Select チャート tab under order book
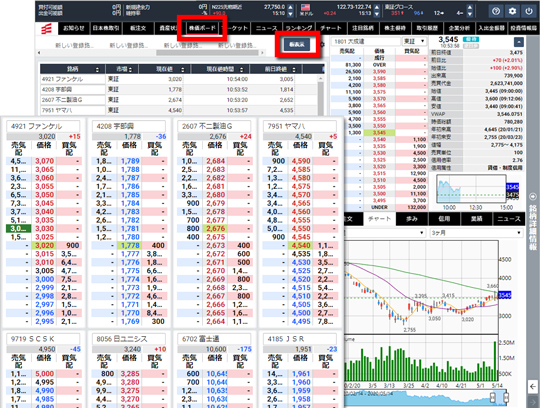Viewport: 540px width, 408px height. pyautogui.click(x=379, y=219)
